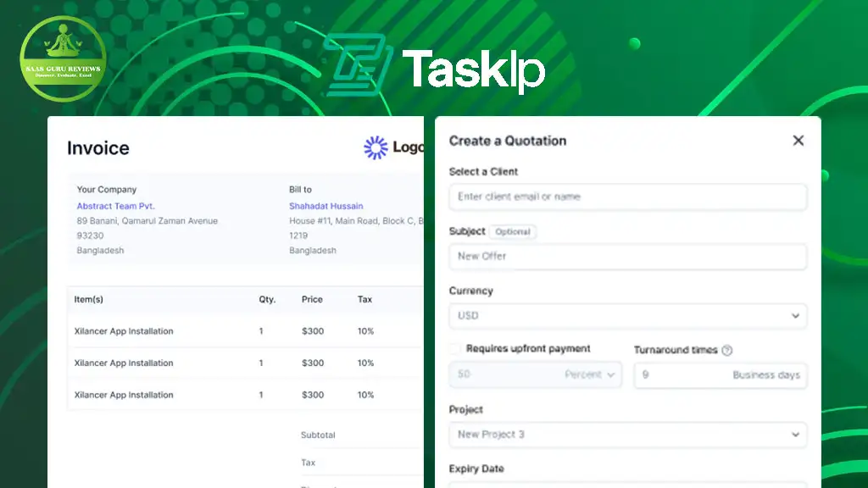Click the Invoice heading text

(98, 148)
